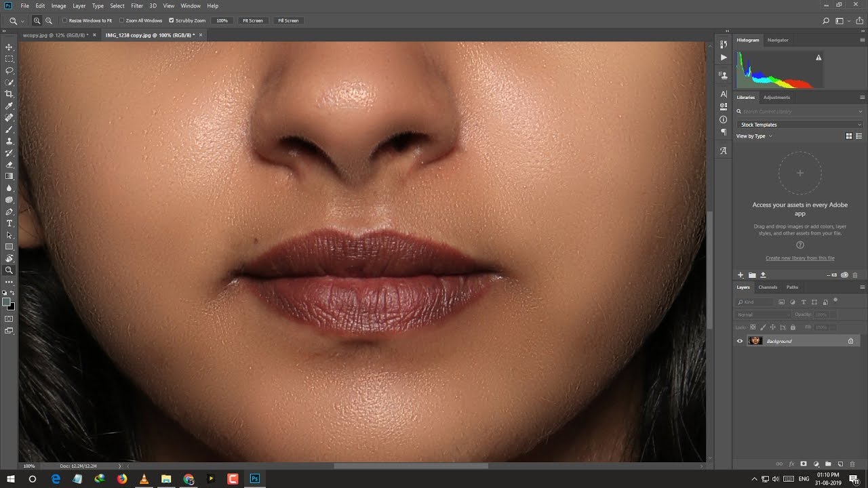The height and width of the screenshot is (488, 868).
Task: Click Zoom Out mode in options bar
Action: pyautogui.click(x=48, y=21)
